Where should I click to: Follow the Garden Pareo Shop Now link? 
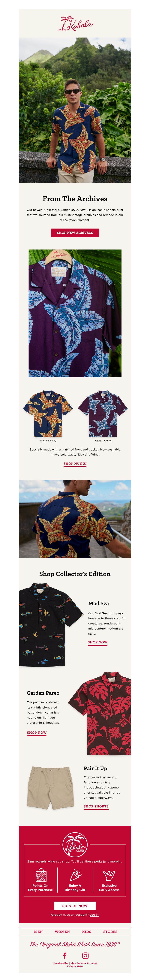tap(37, 732)
